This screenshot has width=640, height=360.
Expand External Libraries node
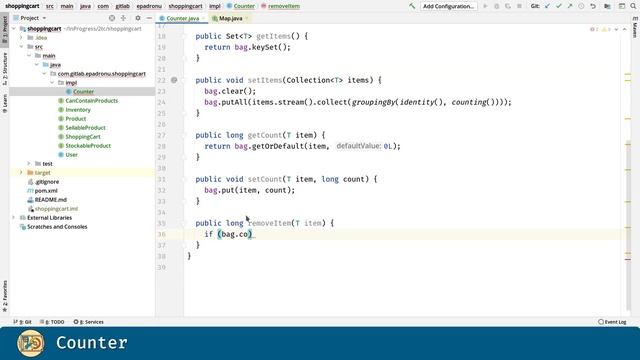(x=14, y=218)
